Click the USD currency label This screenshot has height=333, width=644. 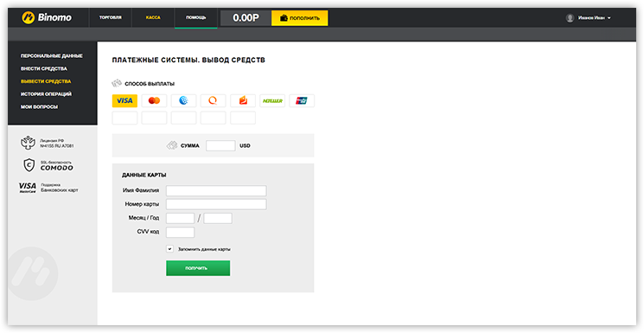click(x=245, y=146)
